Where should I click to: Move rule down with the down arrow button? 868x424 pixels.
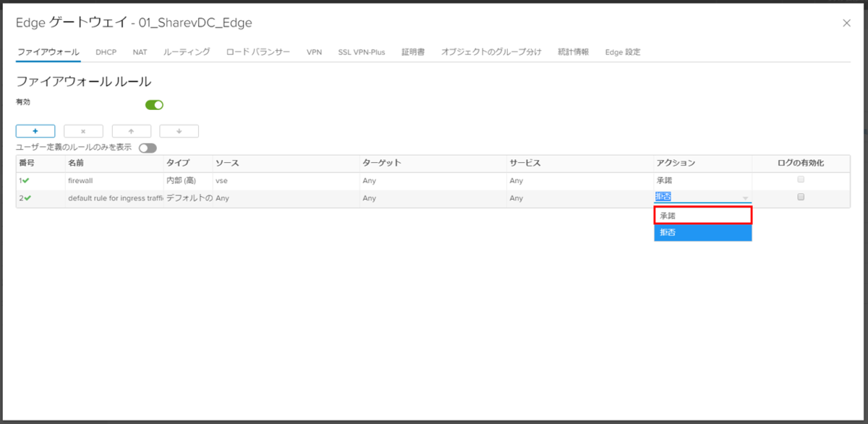tap(179, 131)
